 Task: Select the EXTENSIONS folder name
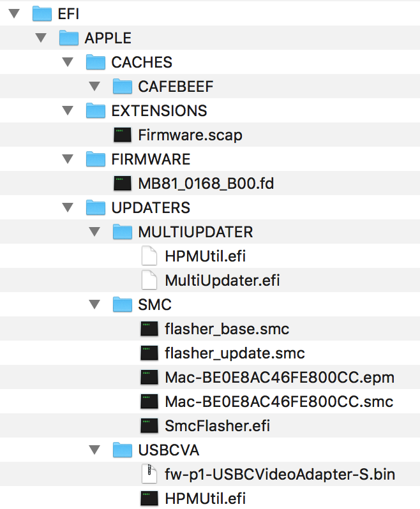[159, 111]
